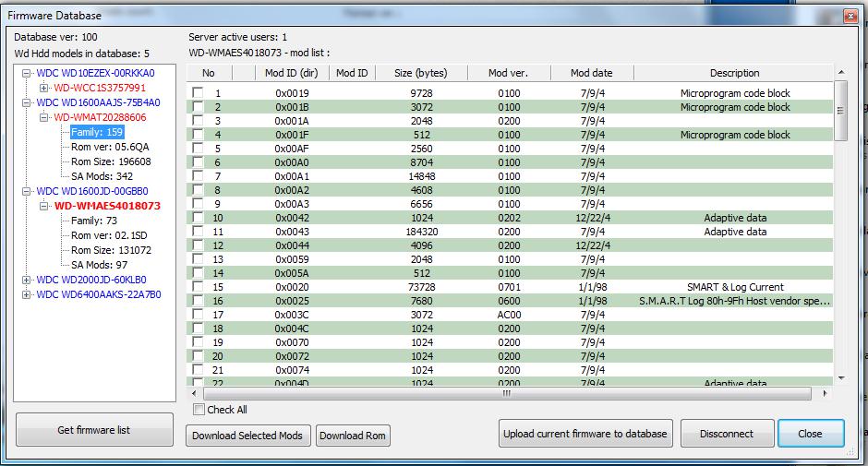Click the Mod ID column header
The height and width of the screenshot is (466, 868).
(x=352, y=73)
